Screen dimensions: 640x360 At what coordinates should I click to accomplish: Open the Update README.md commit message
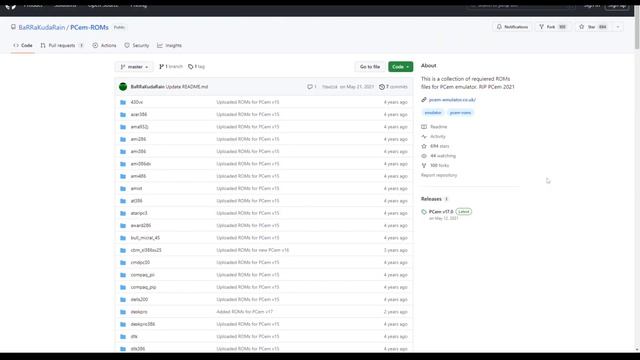click(187, 87)
